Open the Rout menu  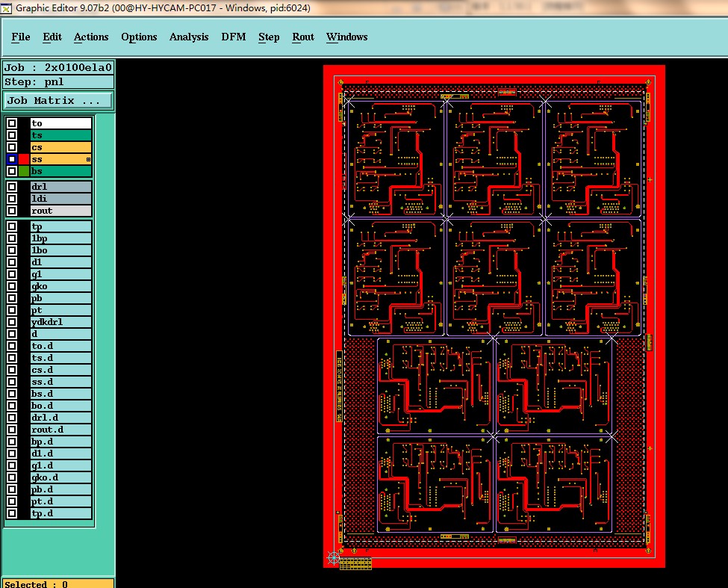(x=303, y=37)
